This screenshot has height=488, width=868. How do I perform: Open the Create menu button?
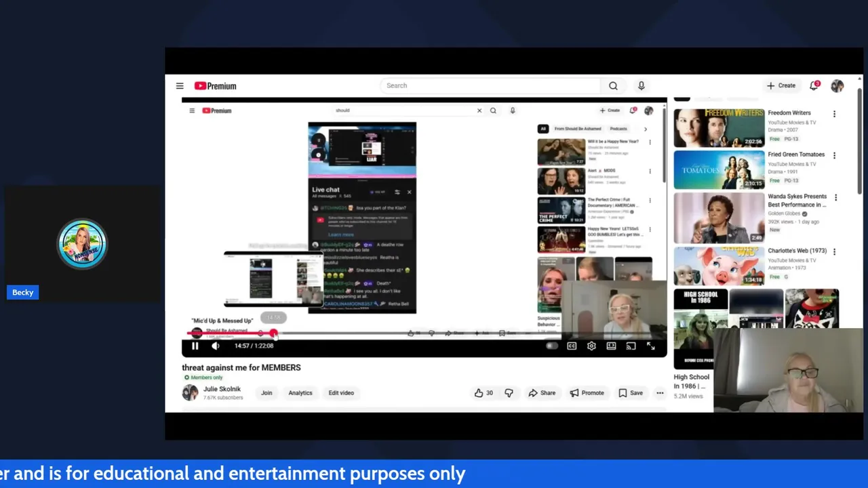pos(781,85)
